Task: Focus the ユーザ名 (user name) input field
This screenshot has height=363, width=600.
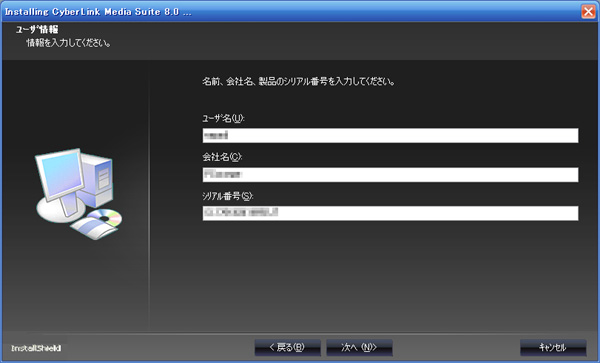Action: coord(390,135)
